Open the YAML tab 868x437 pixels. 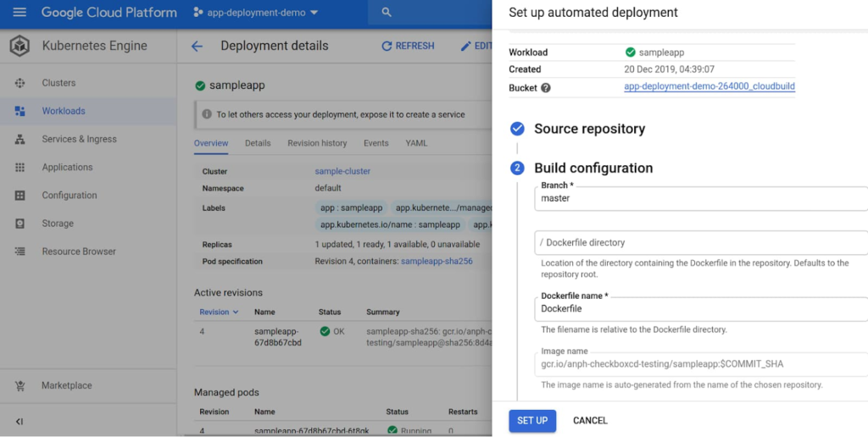(416, 143)
